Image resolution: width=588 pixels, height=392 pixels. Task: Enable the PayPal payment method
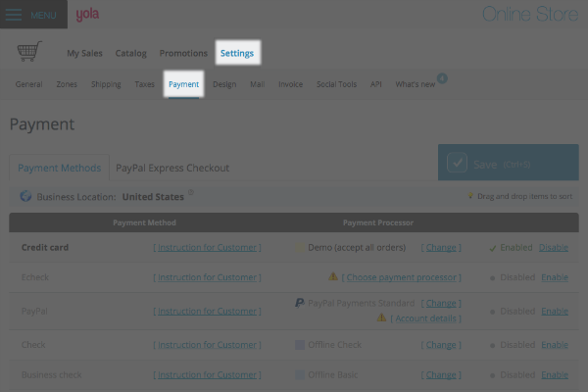coord(555,311)
